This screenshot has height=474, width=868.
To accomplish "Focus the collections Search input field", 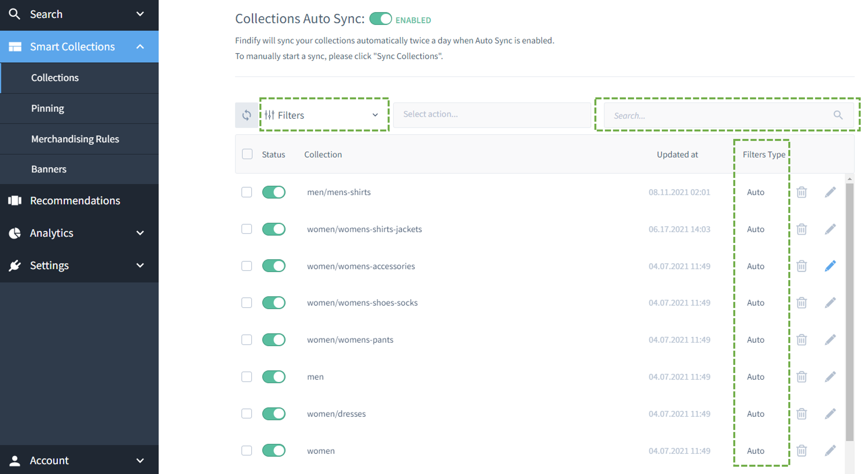I will pos(729,115).
